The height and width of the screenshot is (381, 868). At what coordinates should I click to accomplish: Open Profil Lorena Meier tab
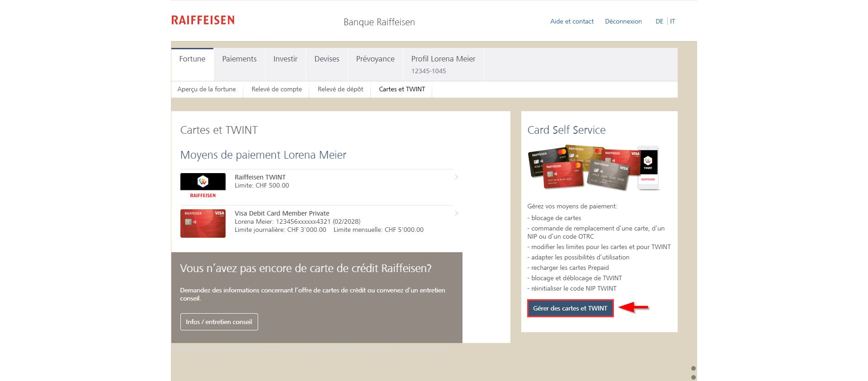pyautogui.click(x=443, y=64)
